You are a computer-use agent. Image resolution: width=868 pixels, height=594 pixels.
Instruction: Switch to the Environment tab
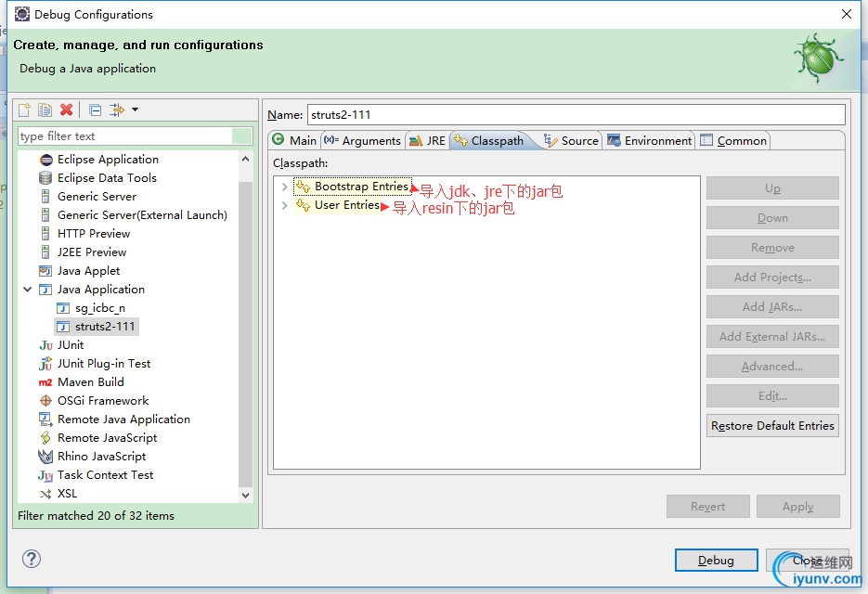(649, 141)
